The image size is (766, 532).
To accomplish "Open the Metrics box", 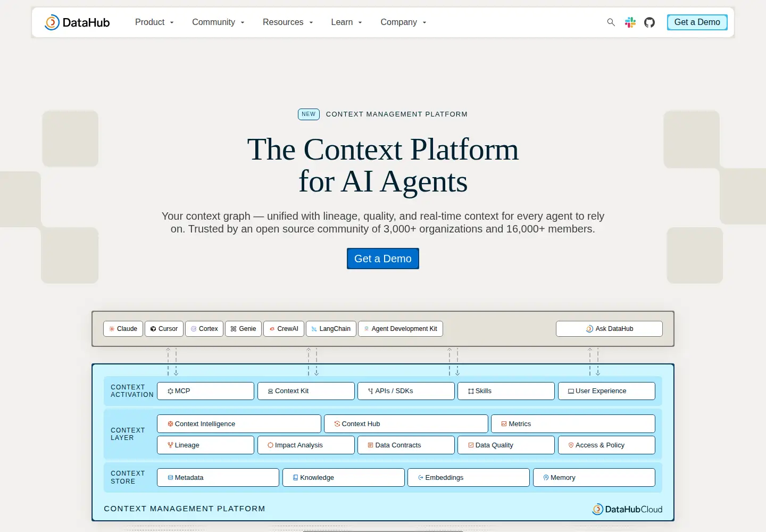I will click(573, 424).
